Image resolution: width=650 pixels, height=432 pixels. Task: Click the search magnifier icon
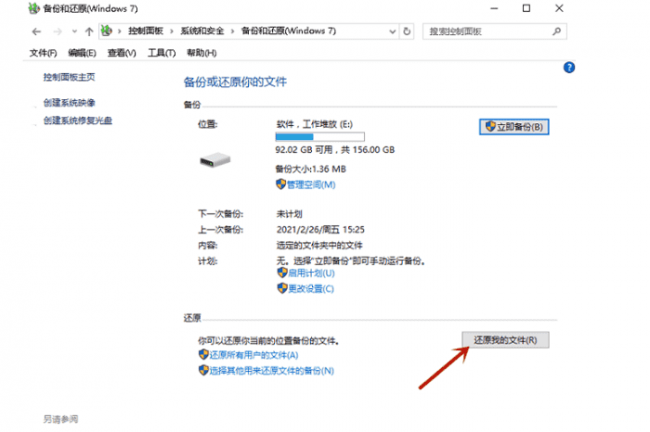pyautogui.click(x=557, y=31)
